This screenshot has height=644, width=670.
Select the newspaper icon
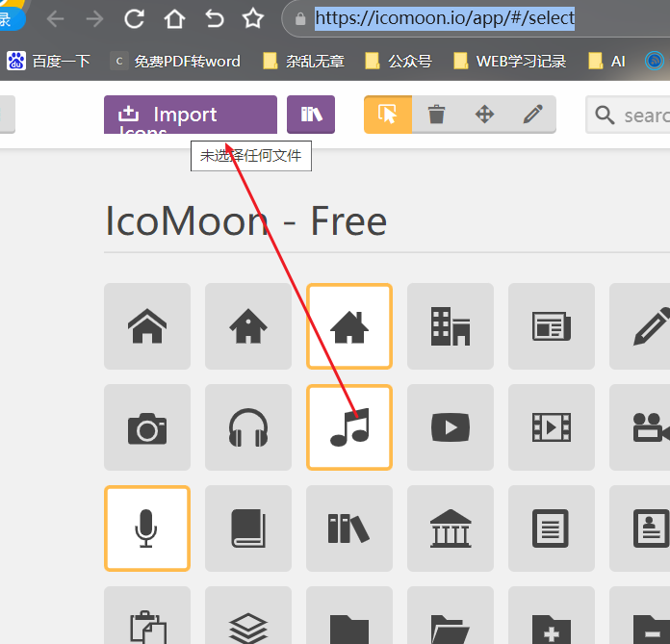pyautogui.click(x=552, y=326)
